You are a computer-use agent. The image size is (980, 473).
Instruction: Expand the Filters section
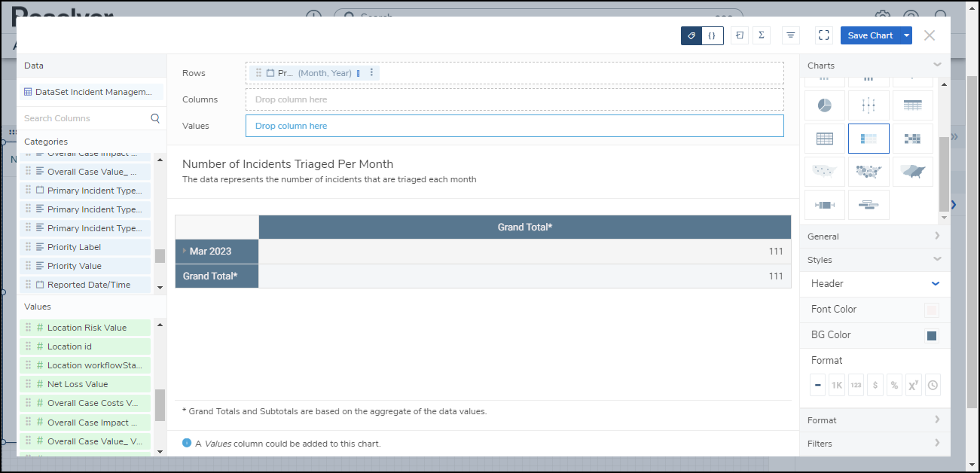[x=937, y=443]
